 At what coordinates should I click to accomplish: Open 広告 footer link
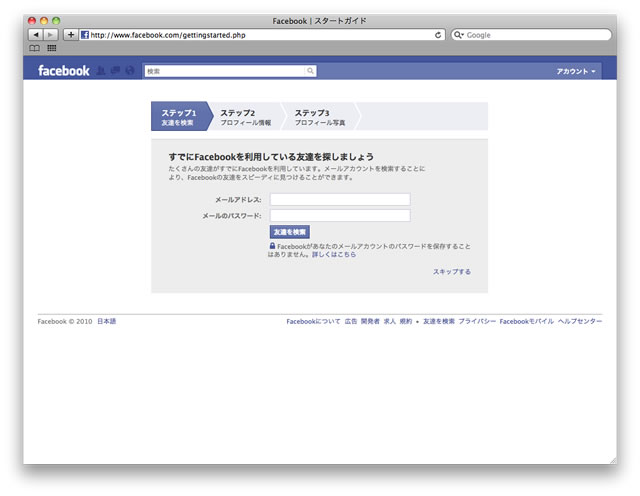351,321
